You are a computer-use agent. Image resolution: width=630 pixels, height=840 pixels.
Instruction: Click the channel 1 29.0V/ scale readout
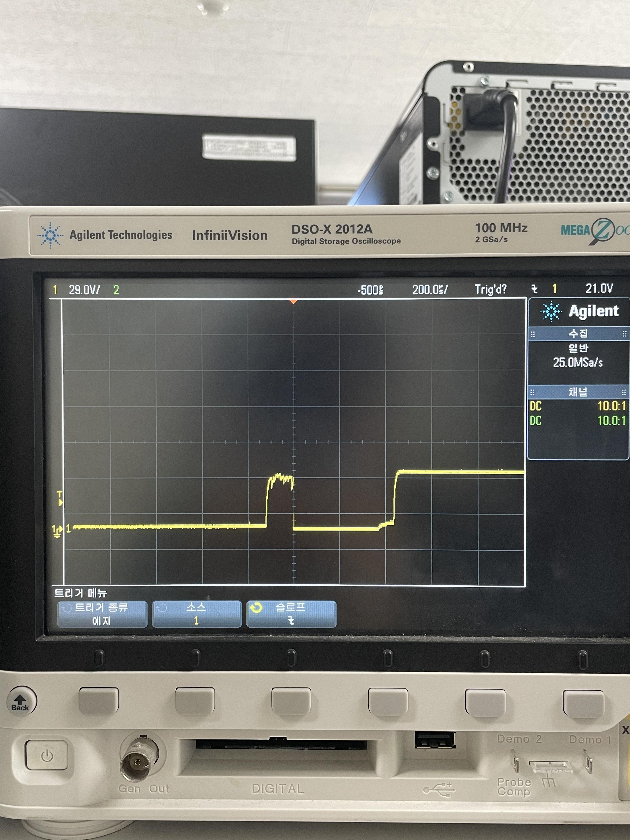[84, 290]
